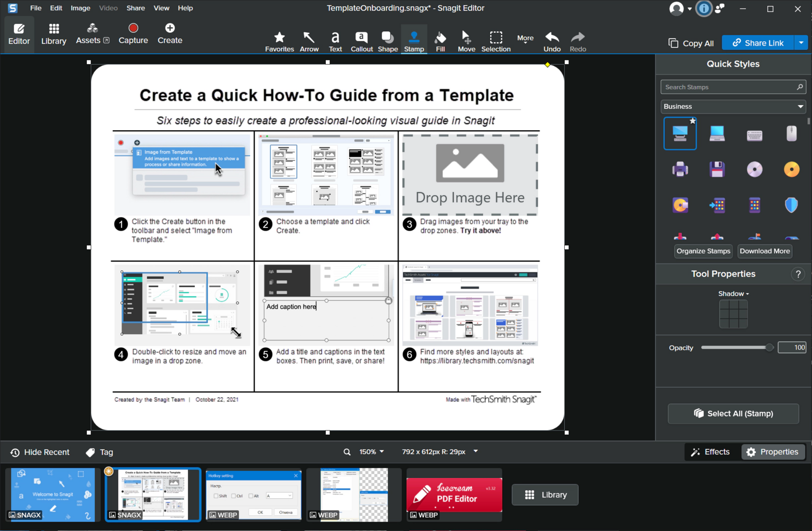Click the Undo icon
Viewport: 812px width, 531px height.
[x=552, y=42]
